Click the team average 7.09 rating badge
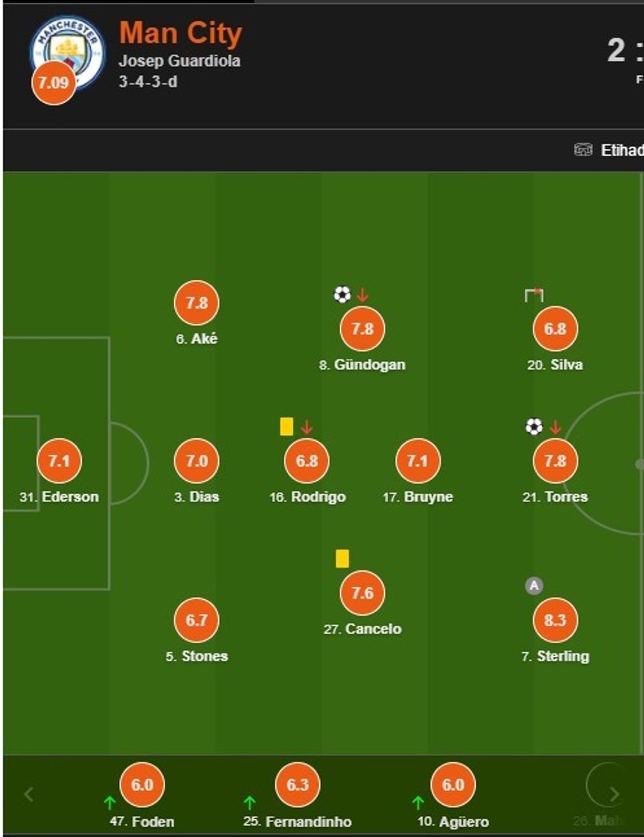This screenshot has width=644, height=837. (53, 83)
